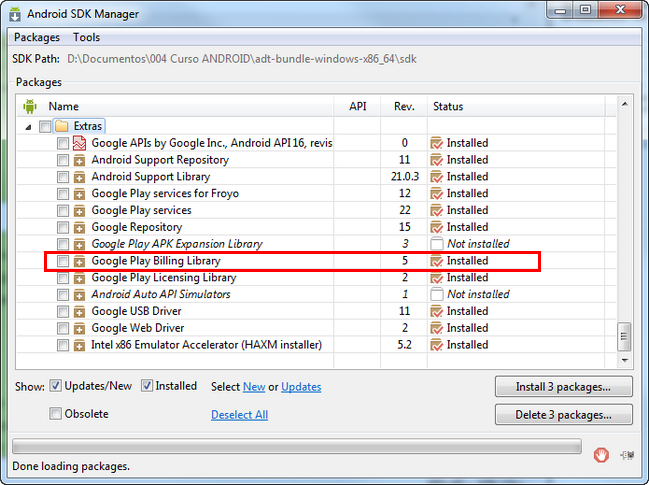
Task: Click the Status column header
Action: pyautogui.click(x=448, y=106)
